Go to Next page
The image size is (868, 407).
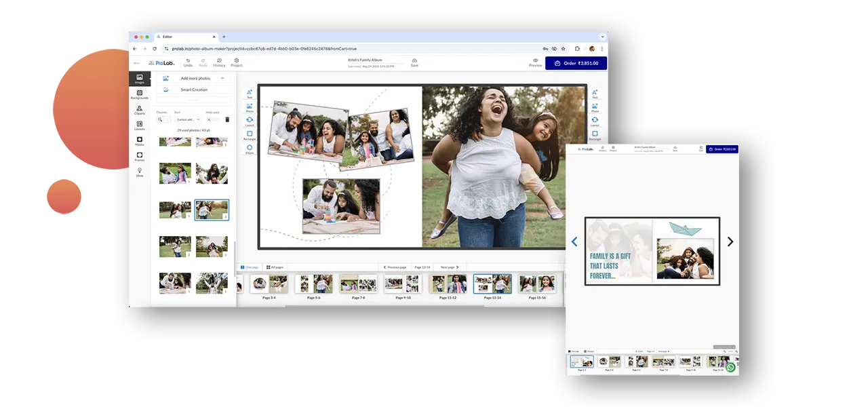450,267
